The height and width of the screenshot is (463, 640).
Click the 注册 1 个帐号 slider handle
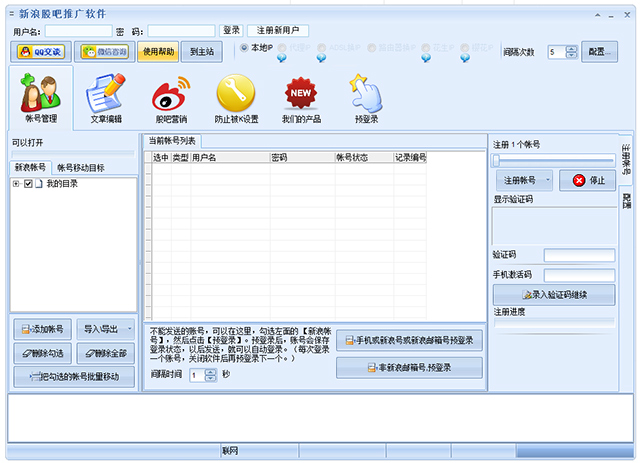click(x=495, y=160)
